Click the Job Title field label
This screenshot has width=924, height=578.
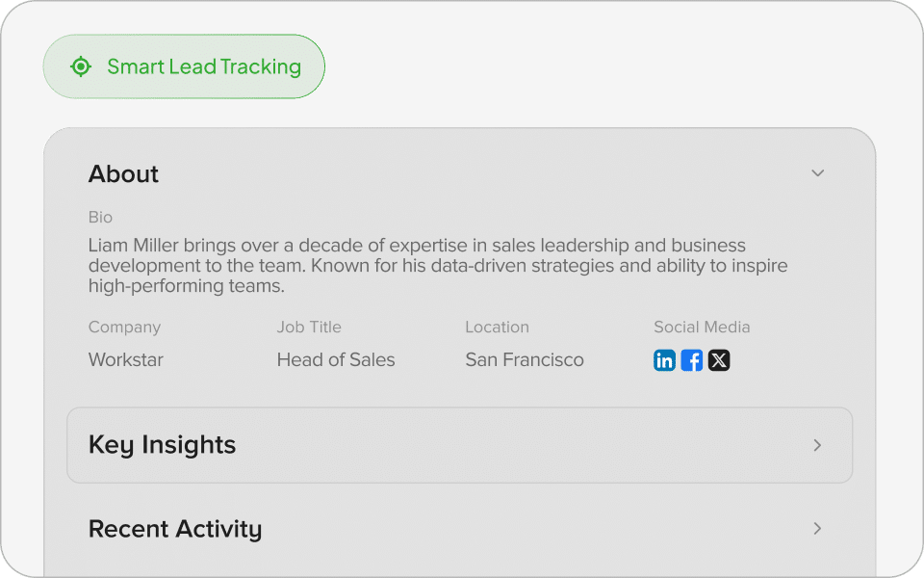(309, 328)
